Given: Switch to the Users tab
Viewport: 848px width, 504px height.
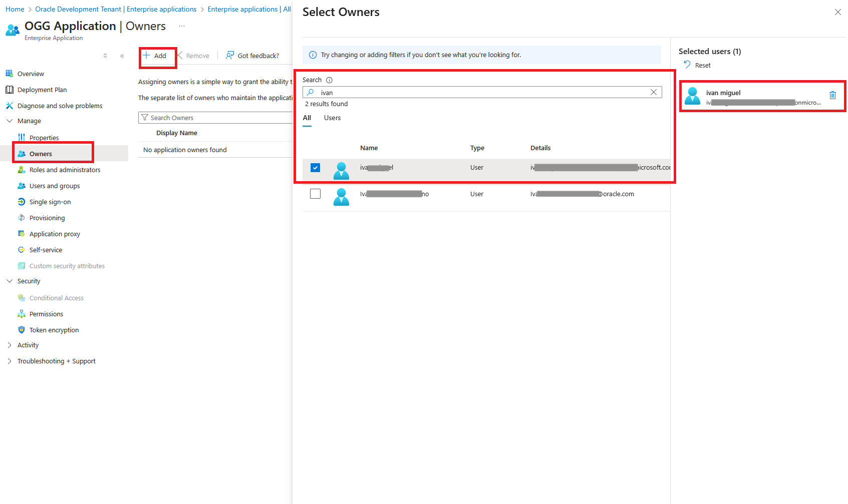Looking at the screenshot, I should 332,118.
